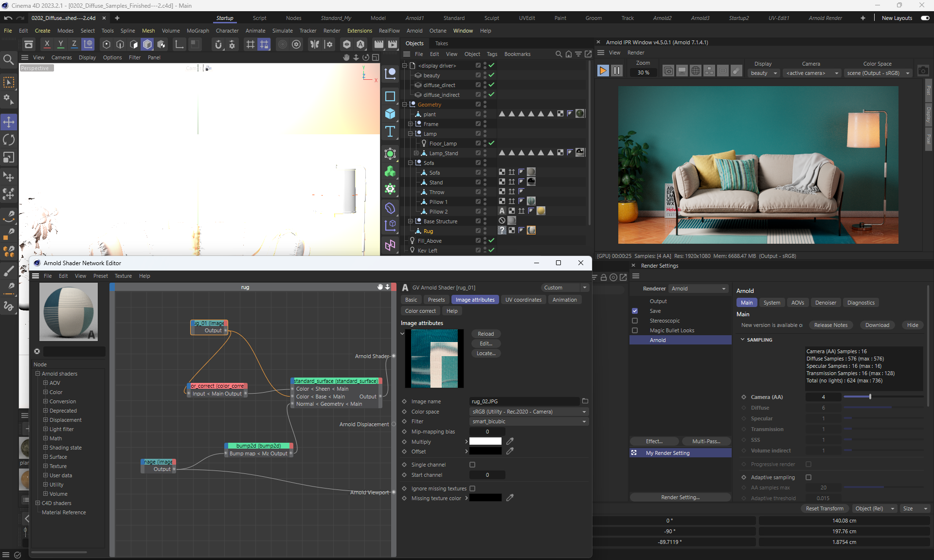This screenshot has width=934, height=560.
Task: Switch to UV coordinates tab
Action: (523, 300)
